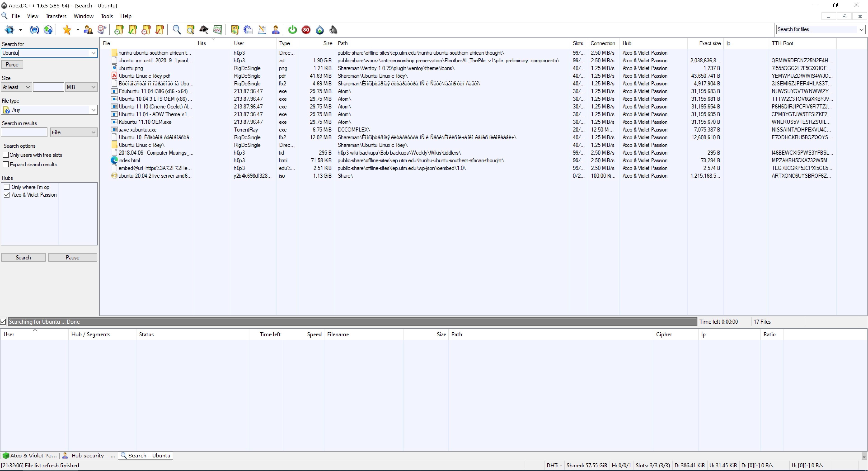Open the At least size mode dropdown

tap(16, 87)
